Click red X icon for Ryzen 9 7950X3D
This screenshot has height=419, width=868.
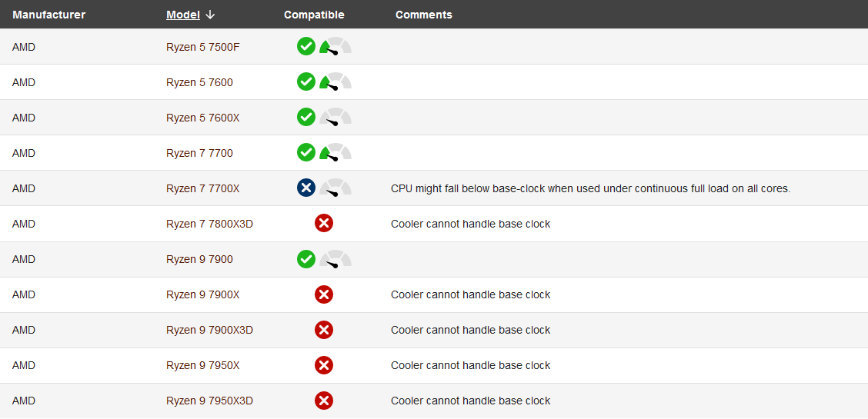pyautogui.click(x=324, y=401)
